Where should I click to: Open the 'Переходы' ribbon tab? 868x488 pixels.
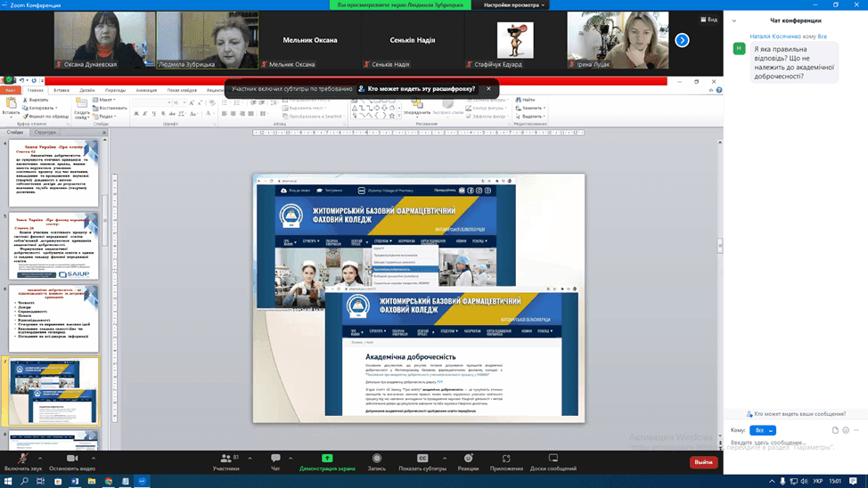click(115, 90)
